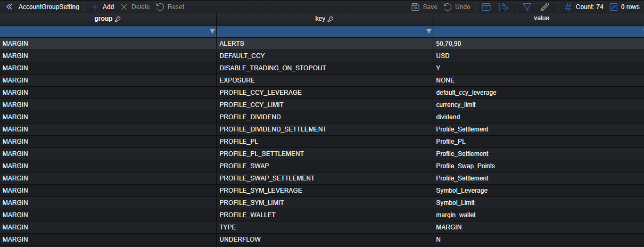644x247 pixels.
Task: Click Reset button in toolbar
Action: [170, 7]
